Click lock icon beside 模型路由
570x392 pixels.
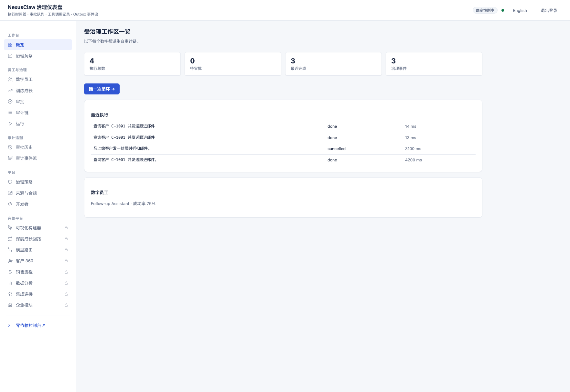66,250
